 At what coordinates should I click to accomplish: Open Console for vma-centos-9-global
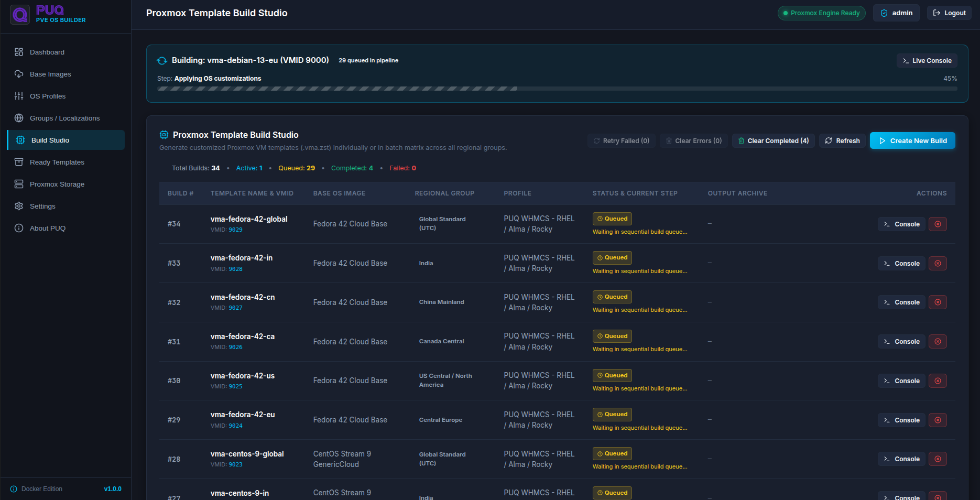(901, 459)
